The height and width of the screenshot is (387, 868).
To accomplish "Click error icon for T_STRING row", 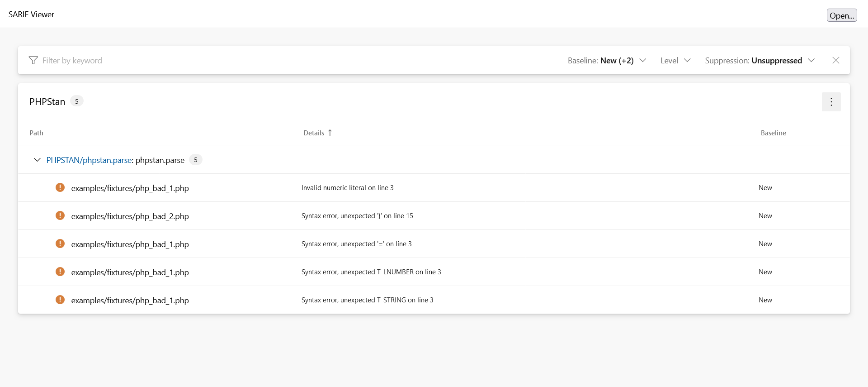I will coord(60,300).
